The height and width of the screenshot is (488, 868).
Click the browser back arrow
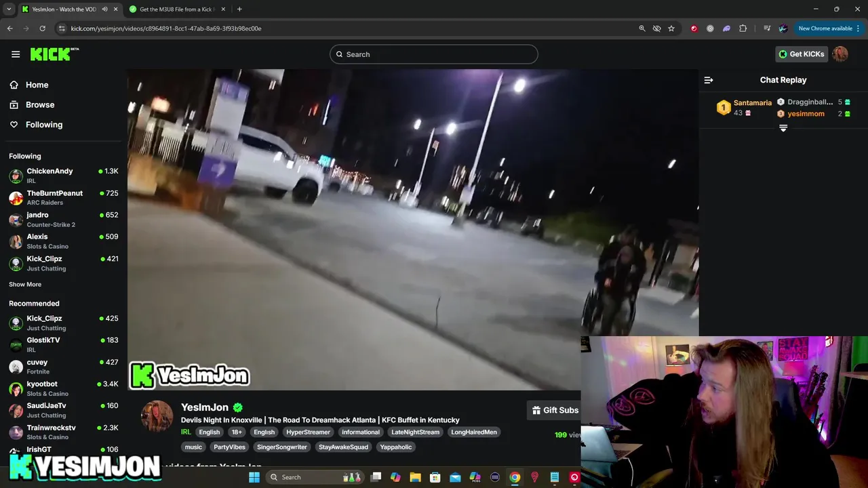[9, 28]
